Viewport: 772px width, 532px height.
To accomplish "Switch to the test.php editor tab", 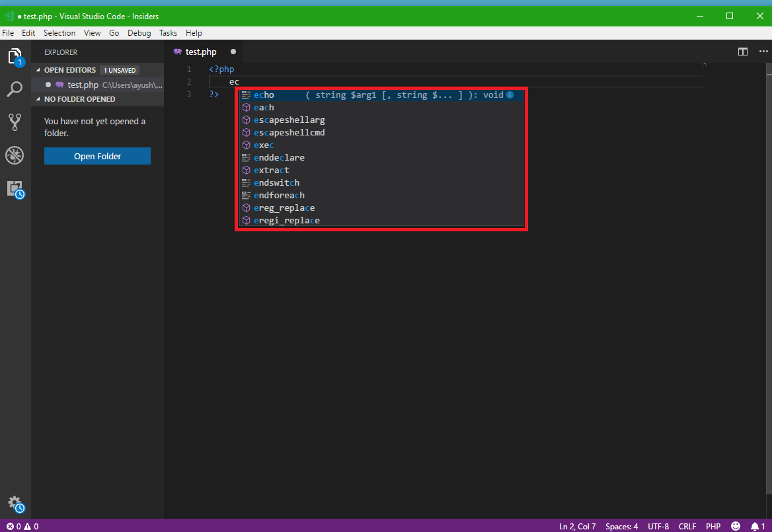I will pos(200,51).
